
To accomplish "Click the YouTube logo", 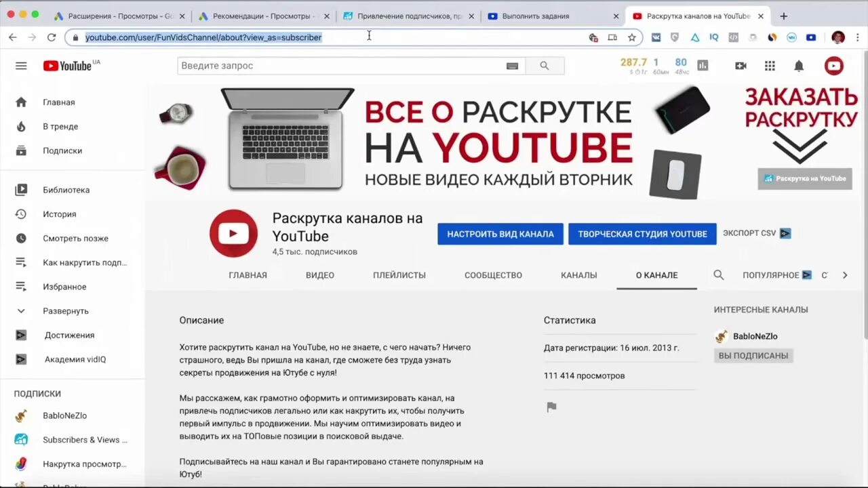I will [67, 66].
